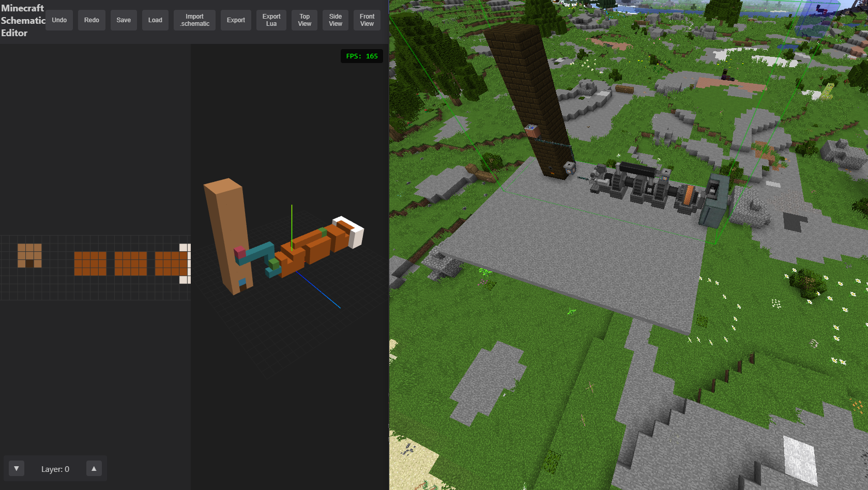Export the schematic as Lua
Viewport: 868px width, 490px height.
click(x=271, y=20)
